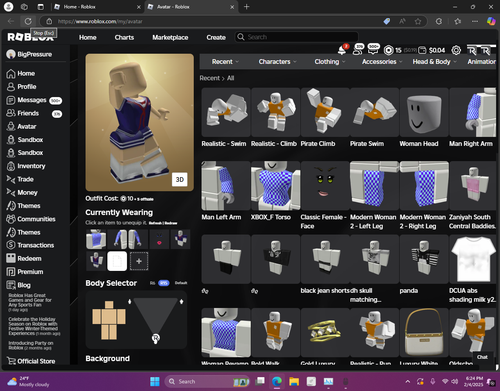
Task: Open the wallet icon showing $0.04
Action: (x=422, y=50)
